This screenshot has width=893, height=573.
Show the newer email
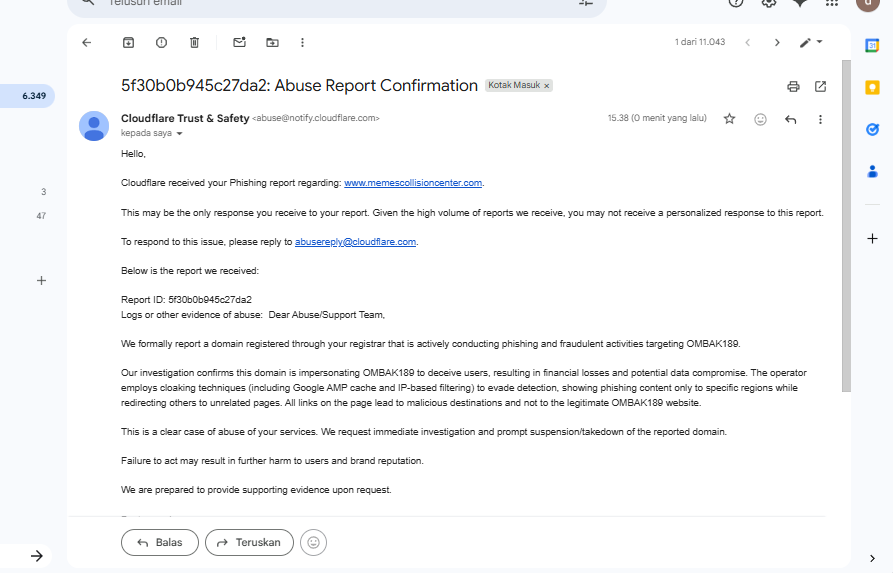pos(748,43)
